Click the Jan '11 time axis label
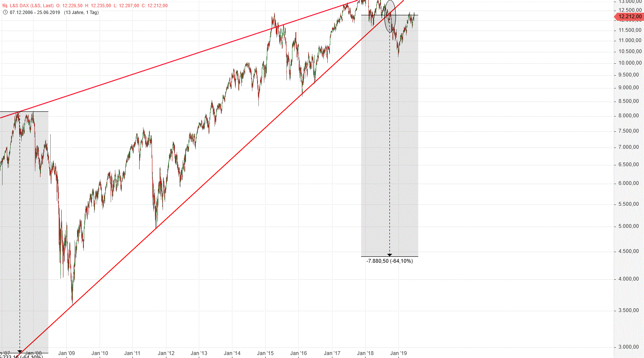 coord(132,353)
